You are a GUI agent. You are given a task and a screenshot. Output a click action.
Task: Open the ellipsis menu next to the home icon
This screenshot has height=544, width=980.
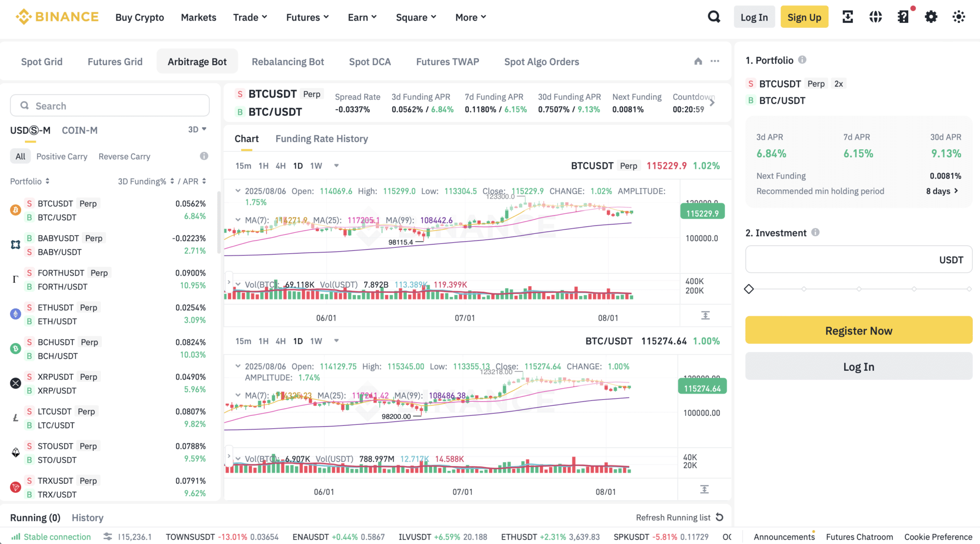click(715, 61)
